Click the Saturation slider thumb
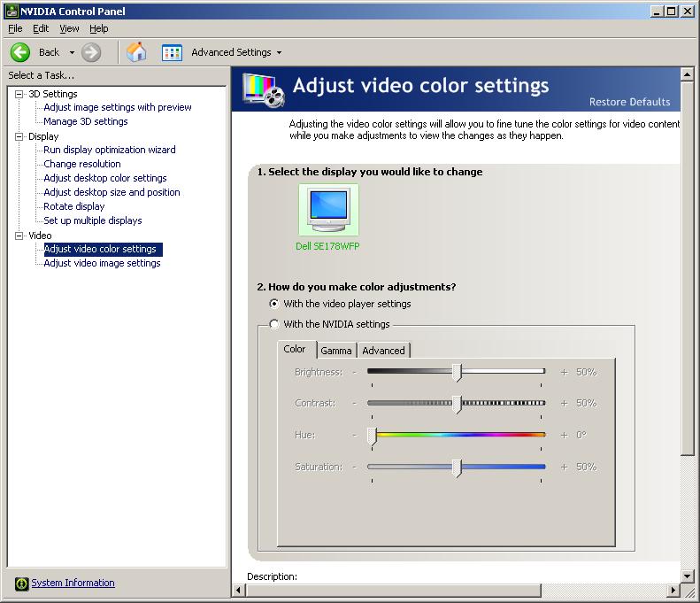 [457, 468]
